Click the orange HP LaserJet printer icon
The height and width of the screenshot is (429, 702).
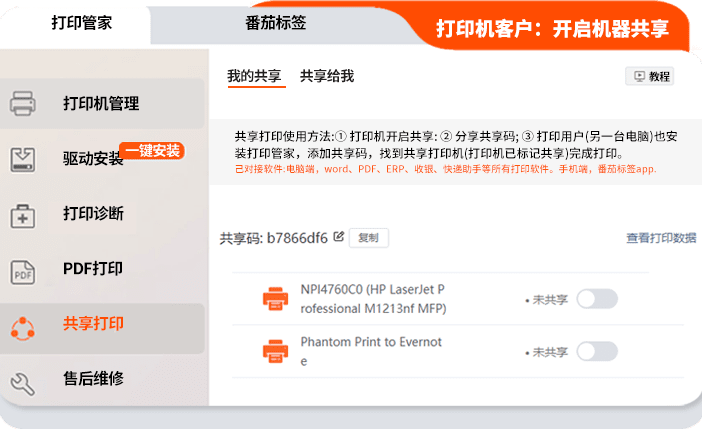274,299
